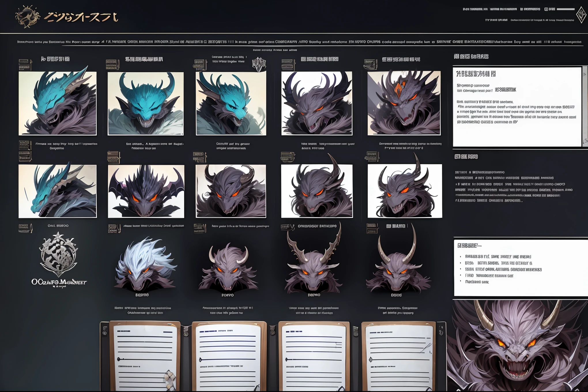Viewport: 588px width, 392px height.
Task: Click the tag icon above the front-facing teal horned demon
Action: click(x=112, y=65)
